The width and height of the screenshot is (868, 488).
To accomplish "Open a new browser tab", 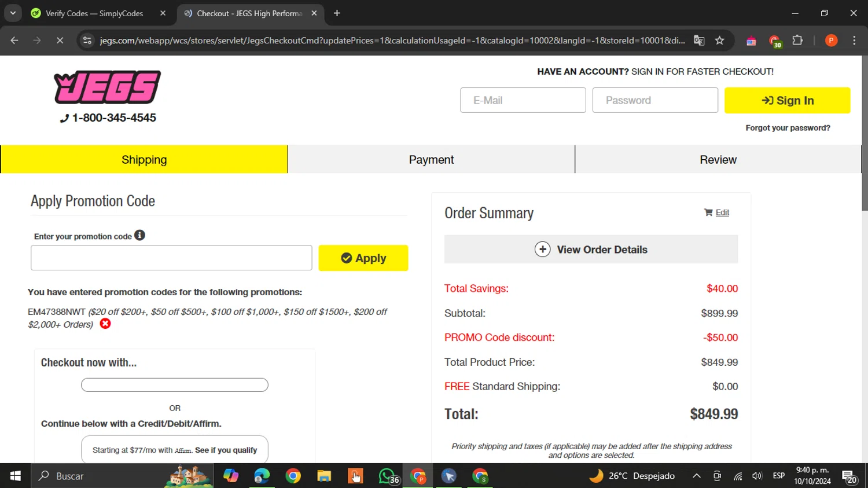I will coord(337,13).
